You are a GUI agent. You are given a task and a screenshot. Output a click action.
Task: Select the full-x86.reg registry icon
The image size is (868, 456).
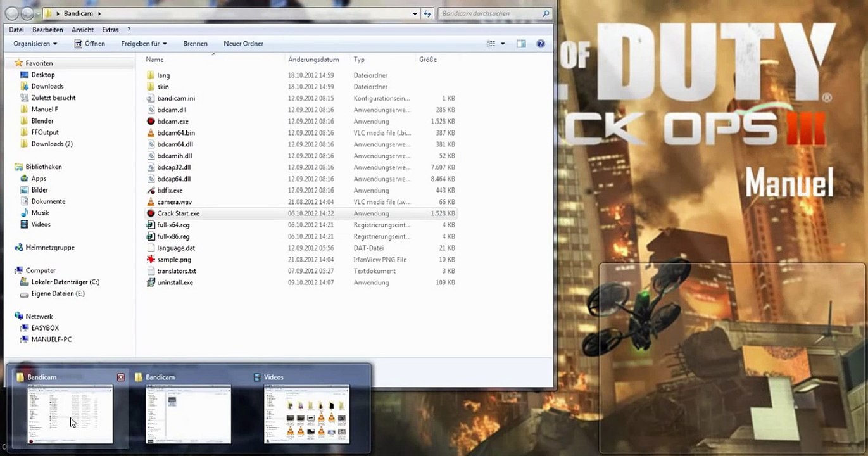pos(151,236)
